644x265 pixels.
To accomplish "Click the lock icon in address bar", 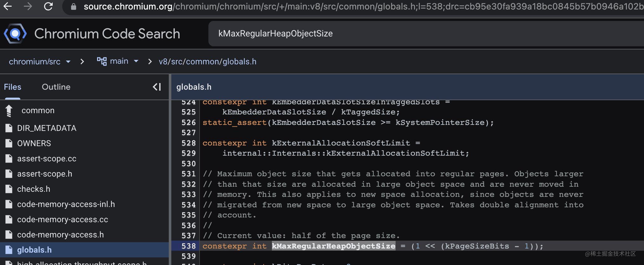I will 74,6.
